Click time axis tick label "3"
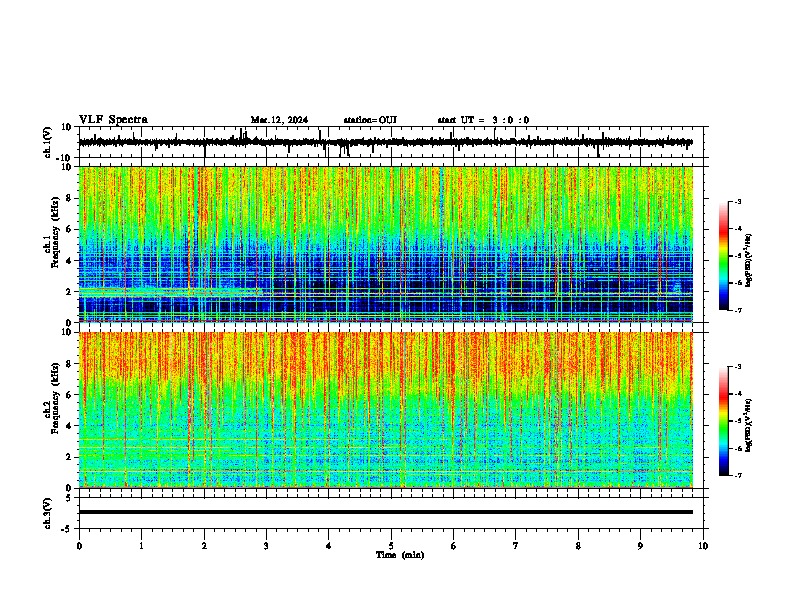Image resolution: width=792 pixels, height=612 pixels. [266, 546]
